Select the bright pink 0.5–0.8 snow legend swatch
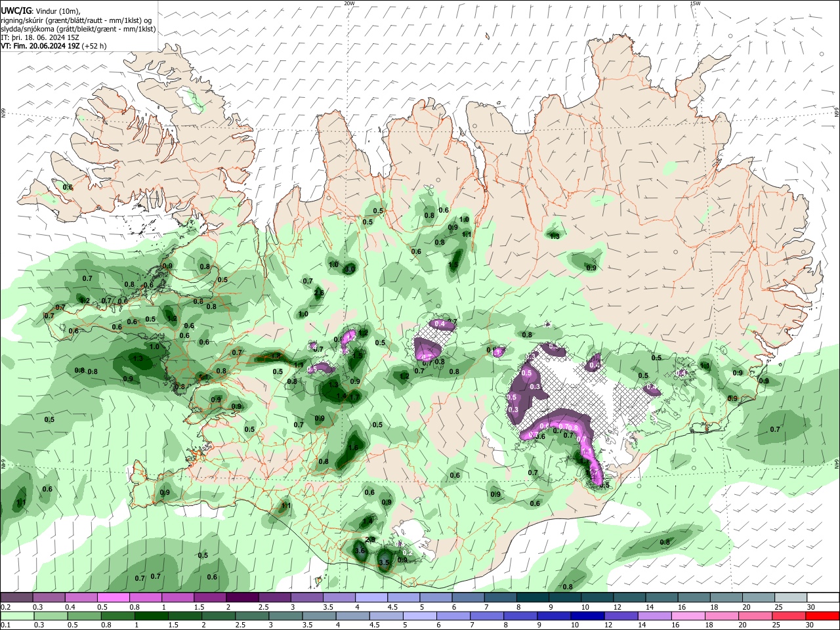 click(113, 597)
